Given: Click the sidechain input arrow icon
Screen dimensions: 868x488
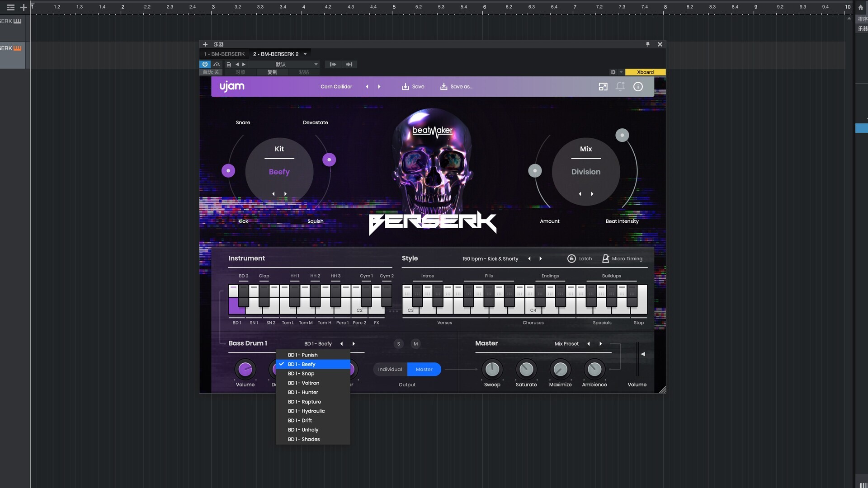Looking at the screenshot, I should point(333,64).
